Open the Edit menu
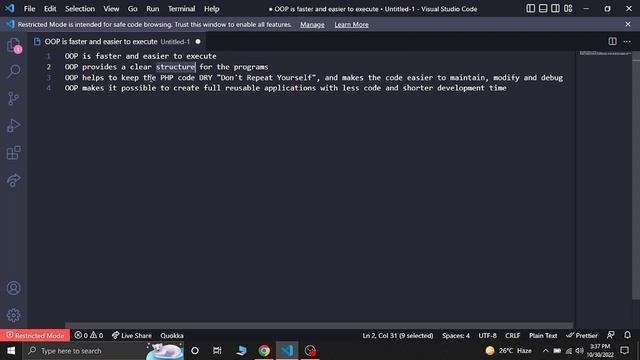The height and width of the screenshot is (360, 640). pyautogui.click(x=50, y=9)
